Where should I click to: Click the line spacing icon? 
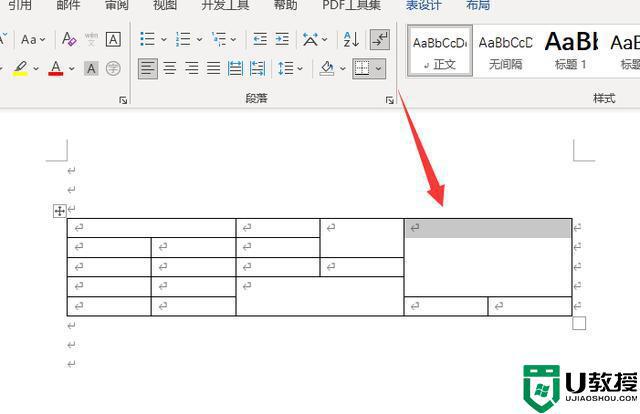coord(285,69)
